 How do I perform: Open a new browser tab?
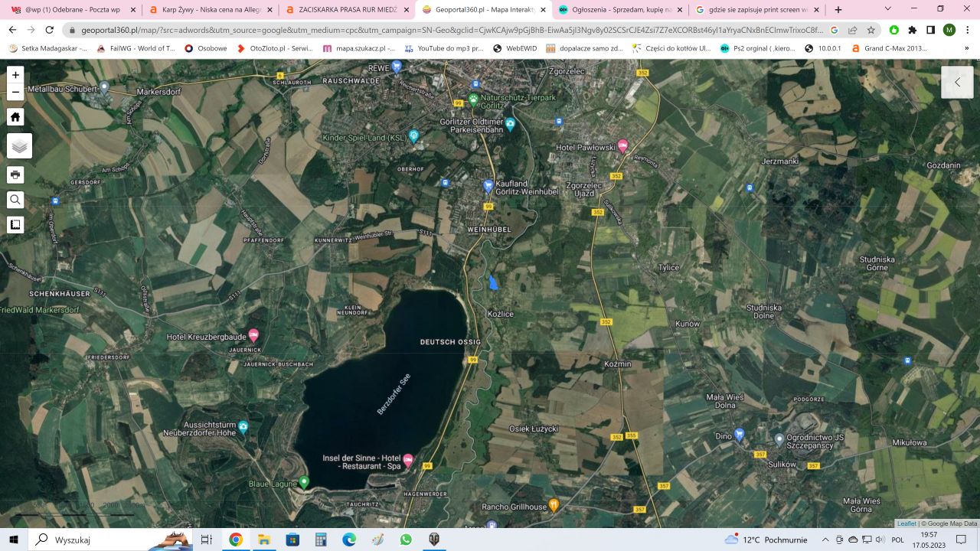(x=838, y=10)
